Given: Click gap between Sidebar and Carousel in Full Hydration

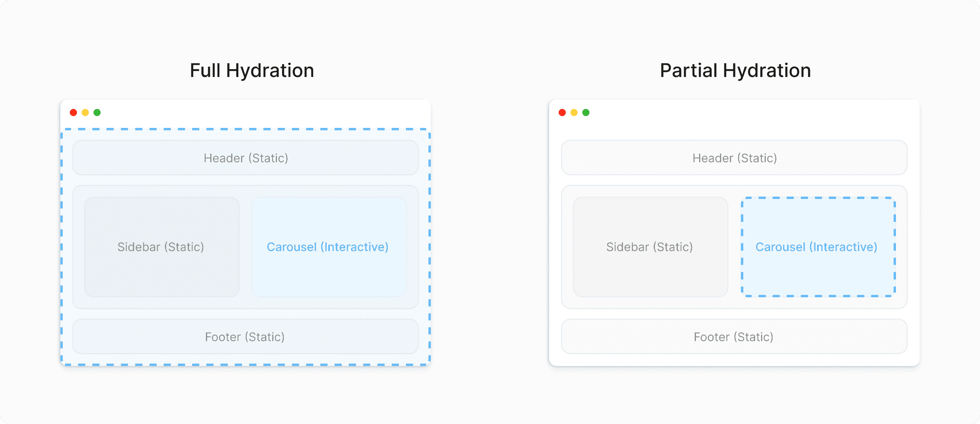Looking at the screenshot, I should [x=246, y=247].
